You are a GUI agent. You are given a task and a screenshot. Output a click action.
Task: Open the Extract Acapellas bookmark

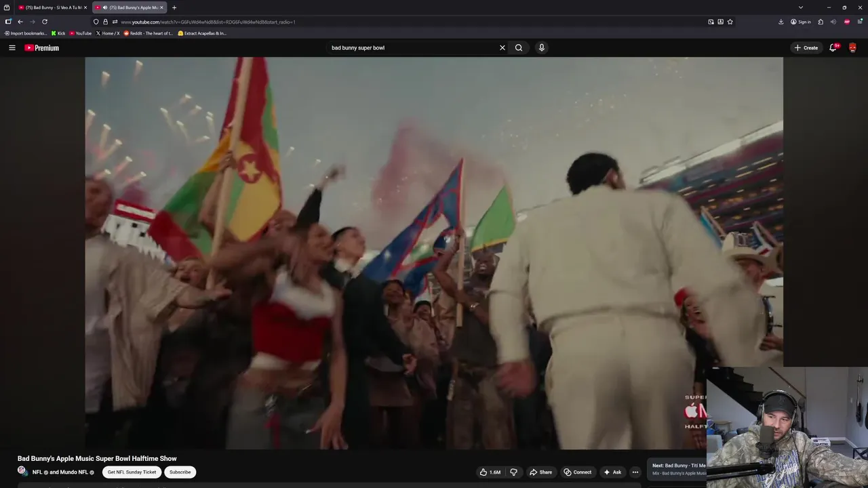coord(202,33)
